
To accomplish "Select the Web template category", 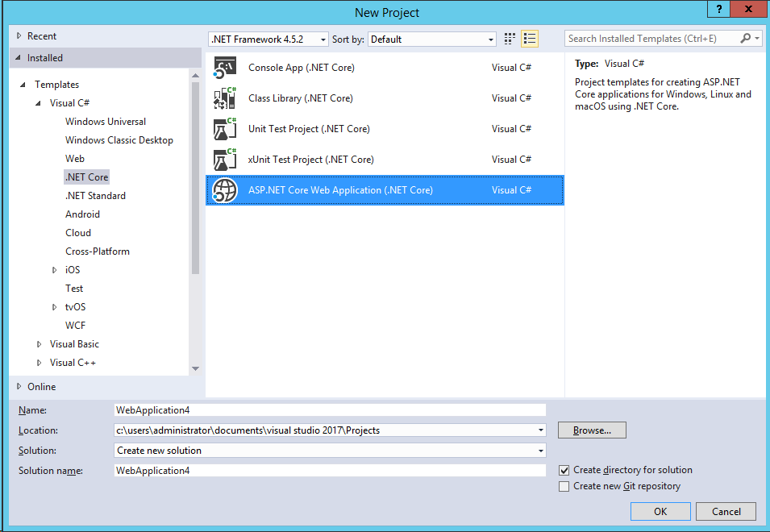I will point(75,159).
